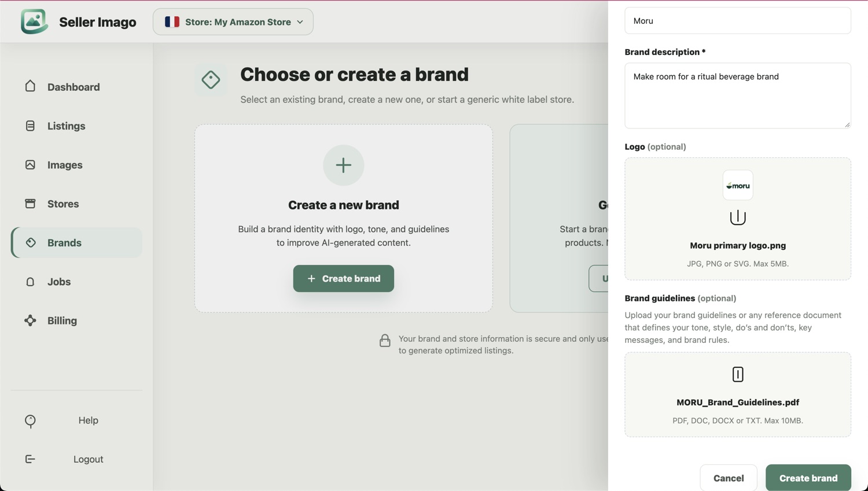The height and width of the screenshot is (491, 868).
Task: Click the plus circle above Create a new brand
Action: click(344, 165)
